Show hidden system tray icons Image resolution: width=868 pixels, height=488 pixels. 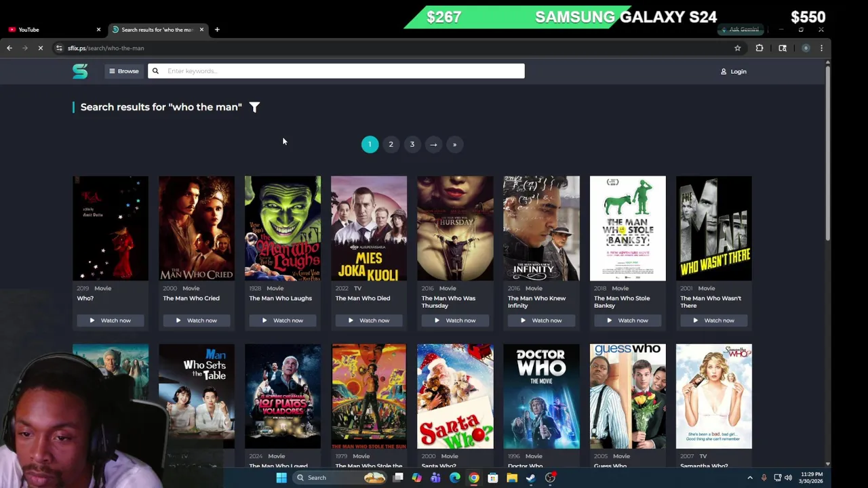click(750, 478)
